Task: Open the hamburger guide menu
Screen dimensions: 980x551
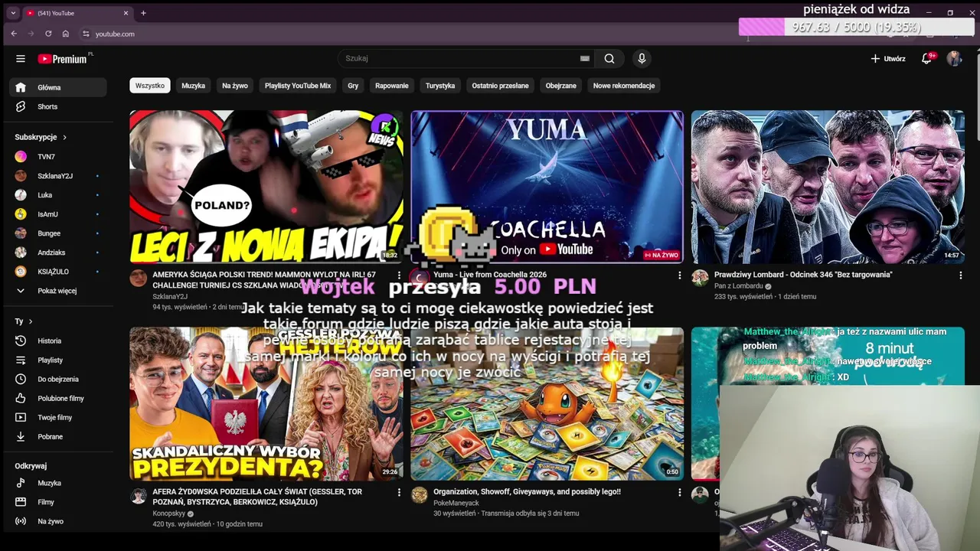Action: click(x=21, y=59)
